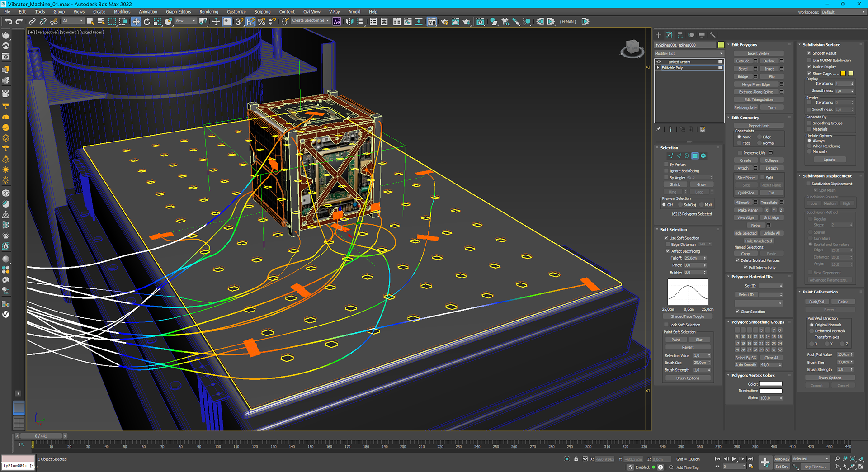Screen dimensions: 868x472
Task: Enable Use NURMS Subdivision checkbox
Action: (x=809, y=60)
